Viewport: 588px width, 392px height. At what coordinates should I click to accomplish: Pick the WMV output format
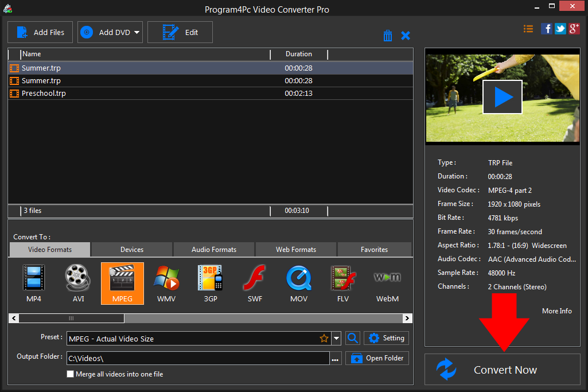166,282
